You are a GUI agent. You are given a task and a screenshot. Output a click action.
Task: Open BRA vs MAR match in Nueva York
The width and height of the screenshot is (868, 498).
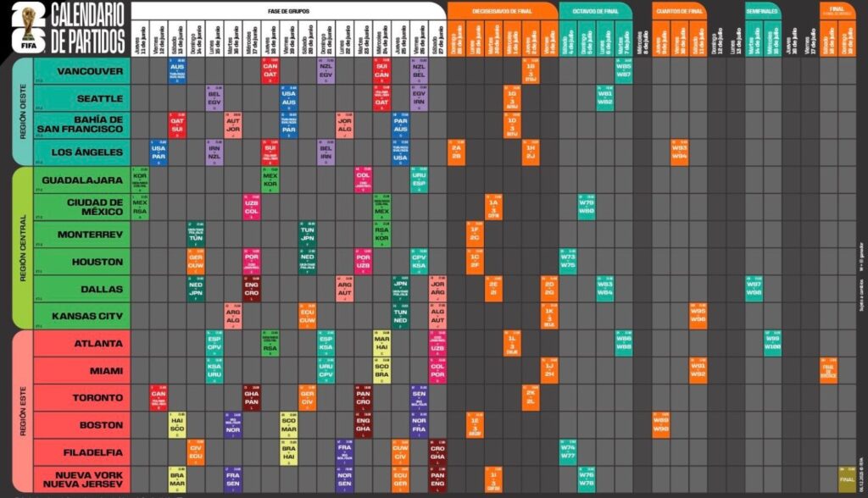click(177, 479)
